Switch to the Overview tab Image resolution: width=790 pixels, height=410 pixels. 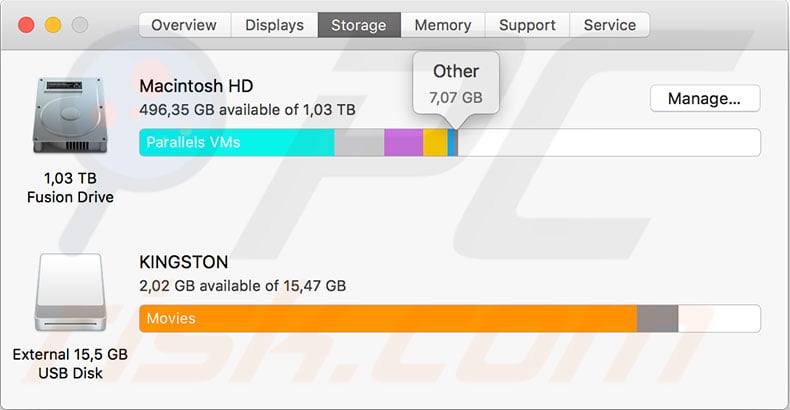185,25
